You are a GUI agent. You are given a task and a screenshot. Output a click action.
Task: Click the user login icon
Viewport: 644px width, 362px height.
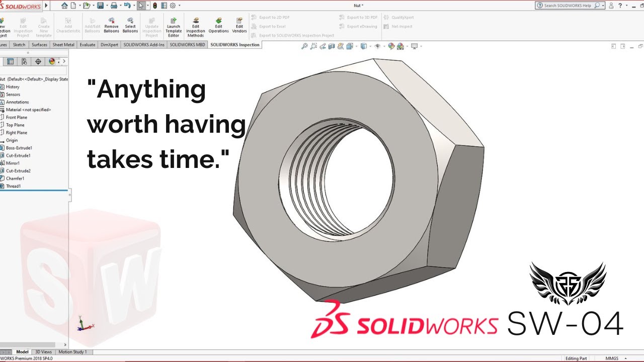pos(611,6)
